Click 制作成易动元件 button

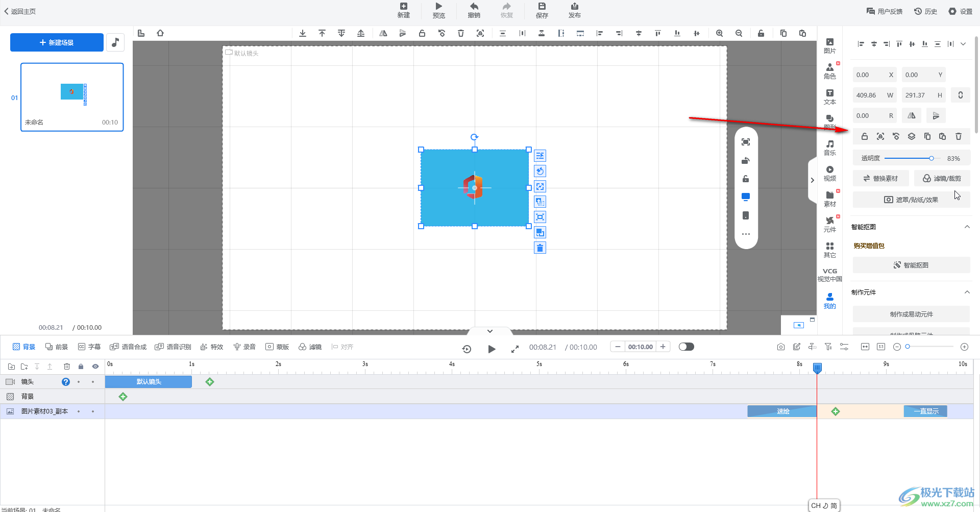pos(911,314)
